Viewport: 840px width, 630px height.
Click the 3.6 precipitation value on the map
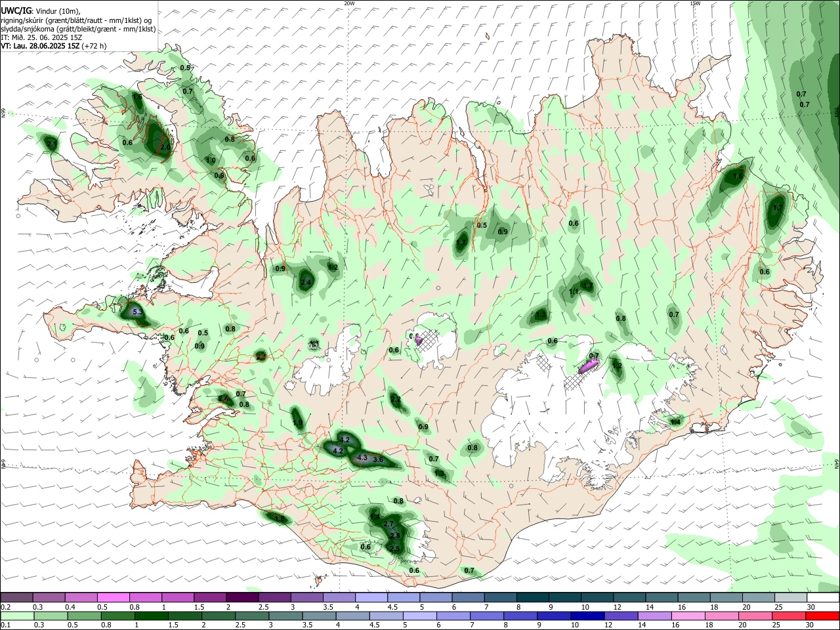tap(378, 460)
